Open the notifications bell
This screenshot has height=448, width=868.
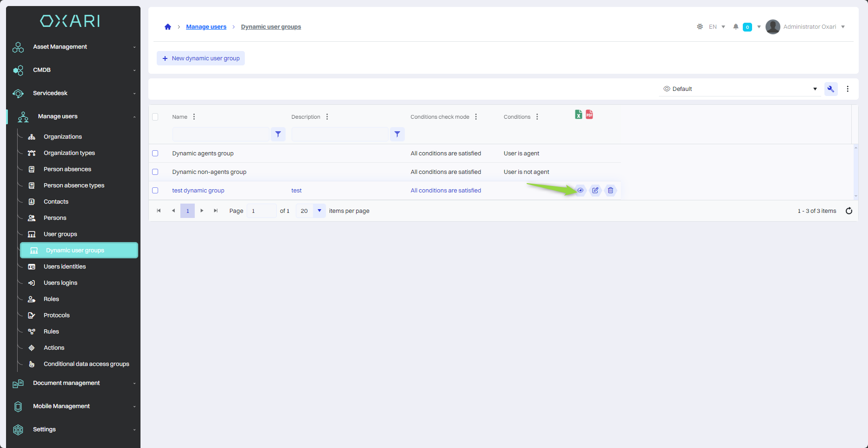click(735, 27)
